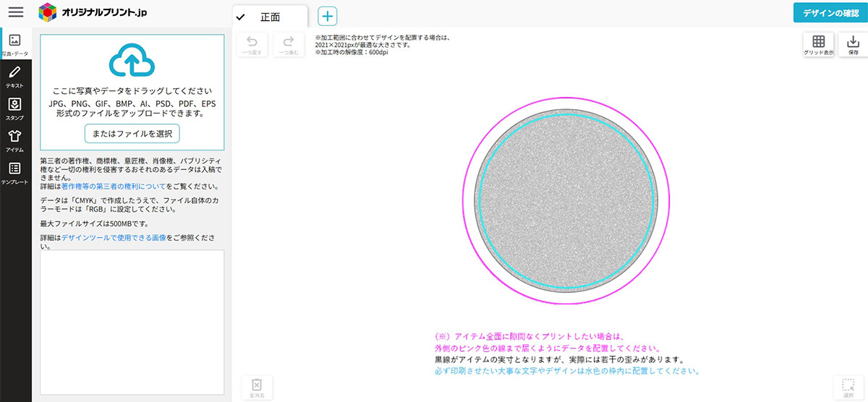
Task: Click the 2021×2021pxが最適な大きさです note
Action: pos(363,45)
